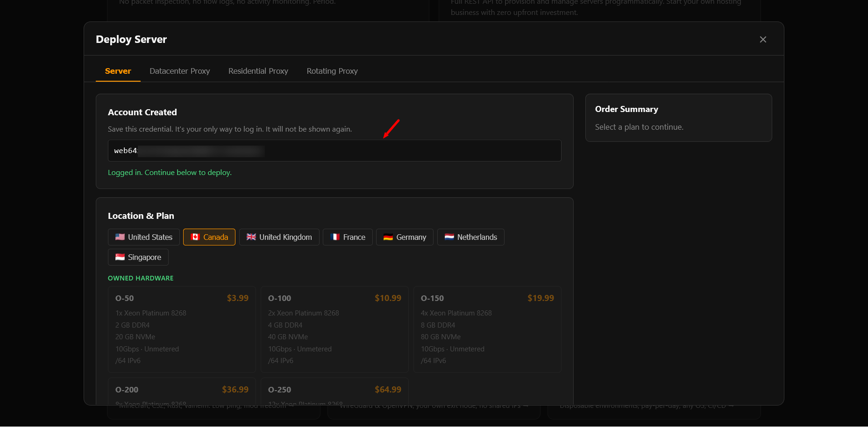The width and height of the screenshot is (868, 427).
Task: Switch to the Server tab
Action: click(x=118, y=71)
